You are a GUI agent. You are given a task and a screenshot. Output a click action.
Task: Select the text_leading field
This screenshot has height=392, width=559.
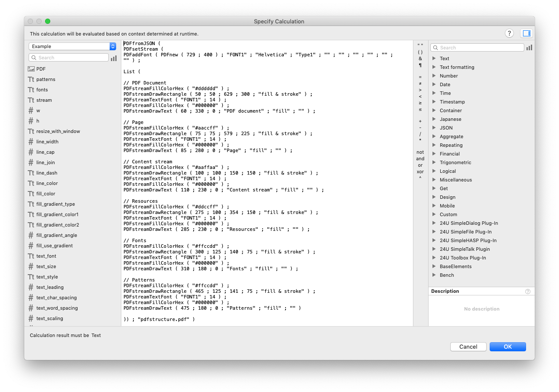(x=50, y=287)
